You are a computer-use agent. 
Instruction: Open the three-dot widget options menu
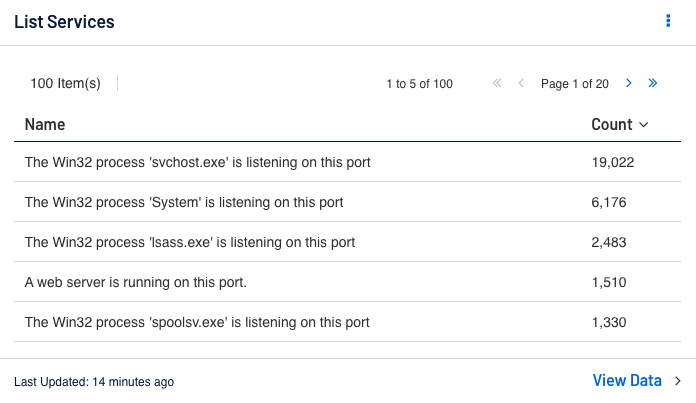pos(668,21)
